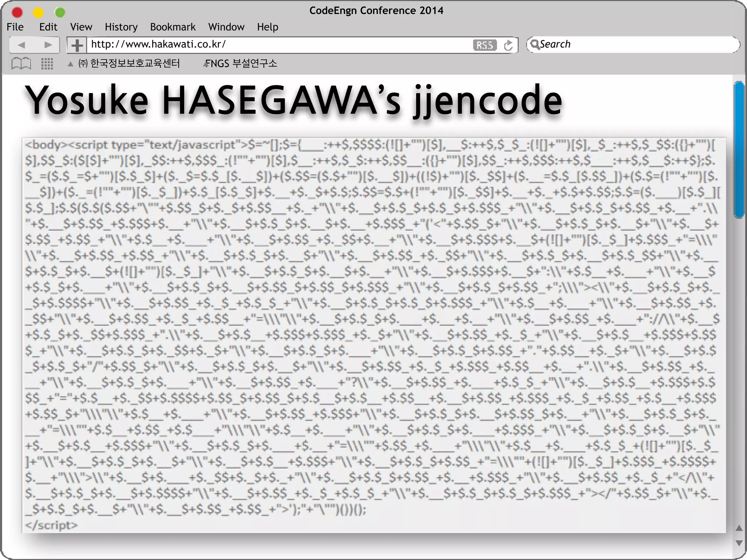Click the RSS feed badge
The height and width of the screenshot is (560, 747).
484,45
